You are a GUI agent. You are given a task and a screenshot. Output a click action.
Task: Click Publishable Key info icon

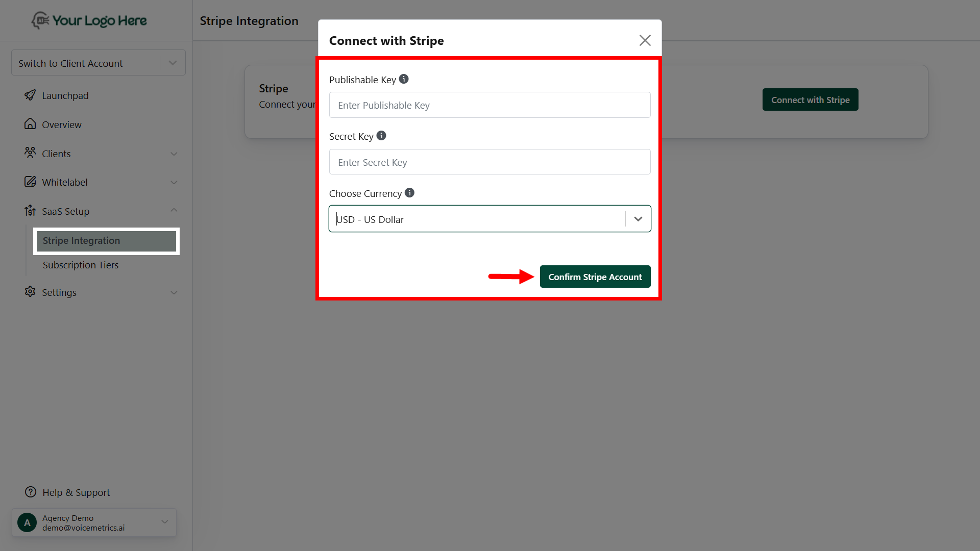pyautogui.click(x=404, y=79)
